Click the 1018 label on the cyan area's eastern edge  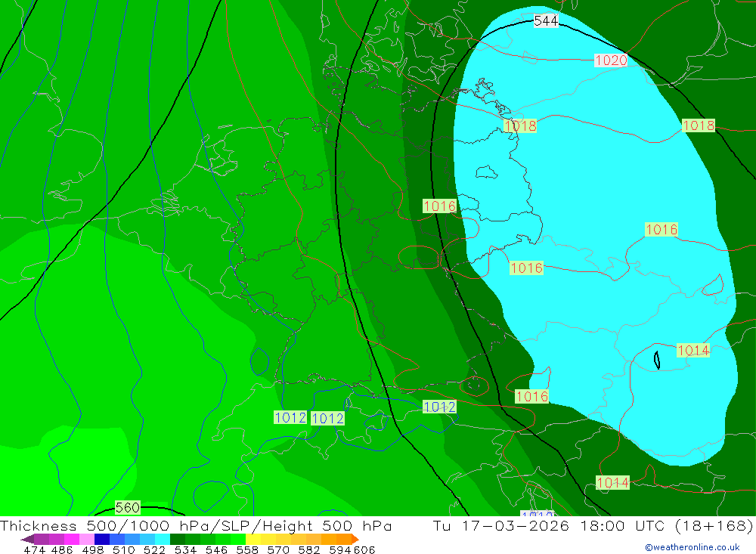click(x=698, y=125)
